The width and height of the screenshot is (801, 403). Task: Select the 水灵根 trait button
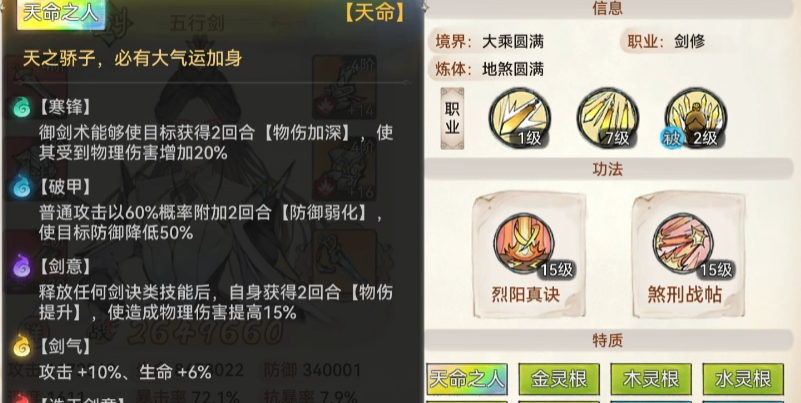click(743, 380)
